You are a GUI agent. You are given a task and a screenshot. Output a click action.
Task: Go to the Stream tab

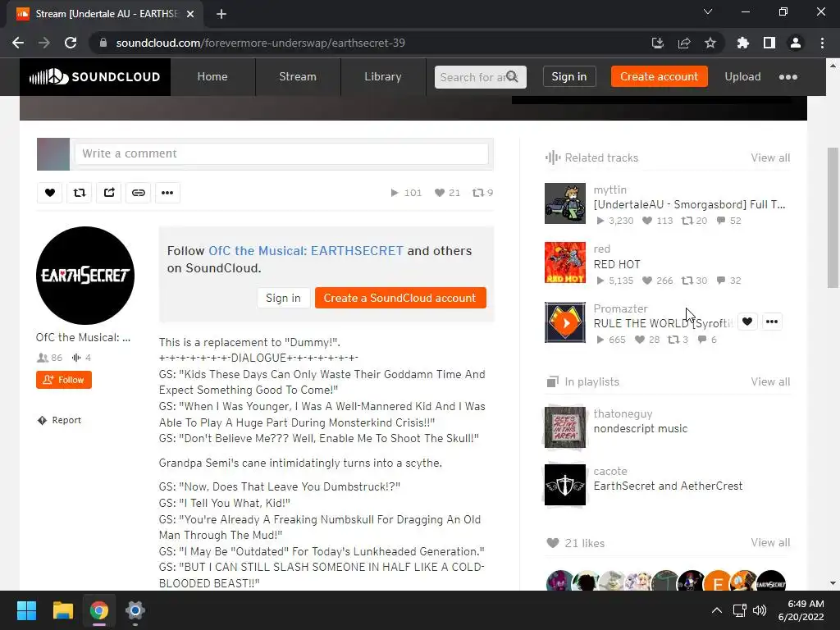(x=297, y=76)
